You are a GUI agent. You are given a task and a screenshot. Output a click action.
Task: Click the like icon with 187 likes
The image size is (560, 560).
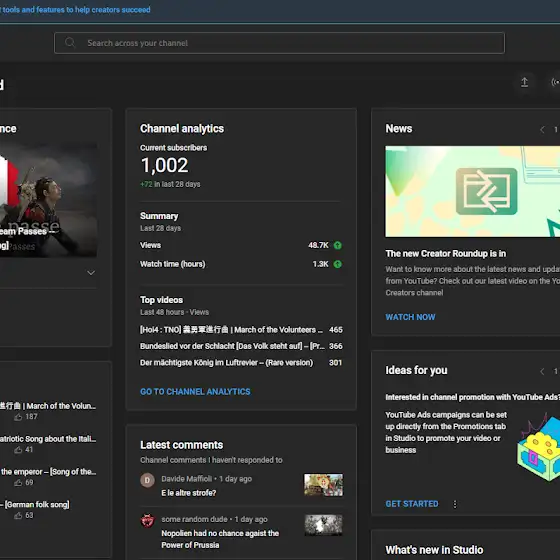[x=18, y=417]
